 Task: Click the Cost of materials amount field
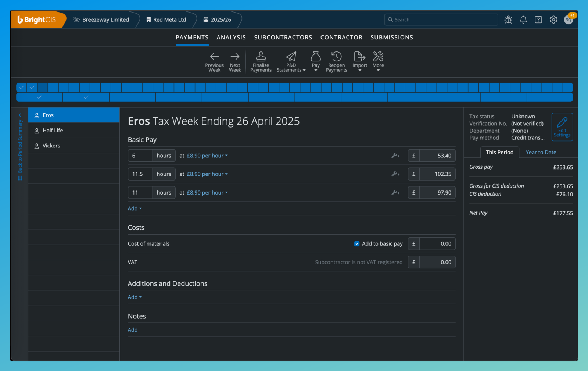click(x=437, y=244)
